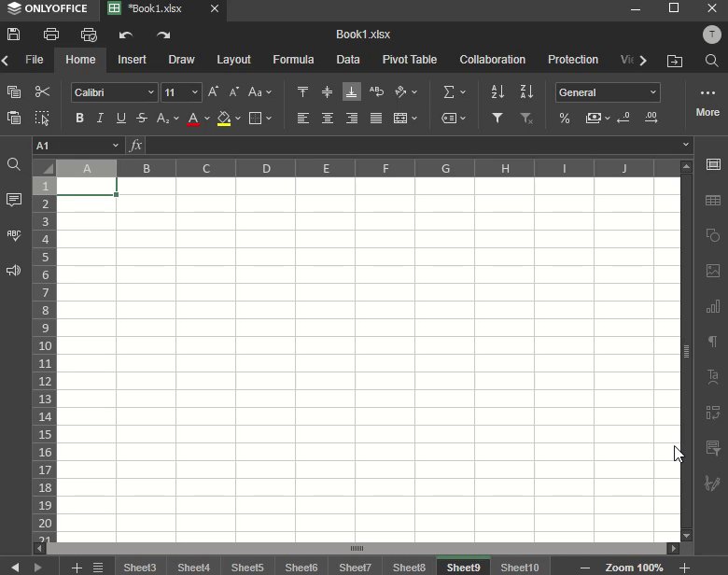This screenshot has height=575, width=728.
Task: Switch to the Formula tab
Action: (x=293, y=60)
